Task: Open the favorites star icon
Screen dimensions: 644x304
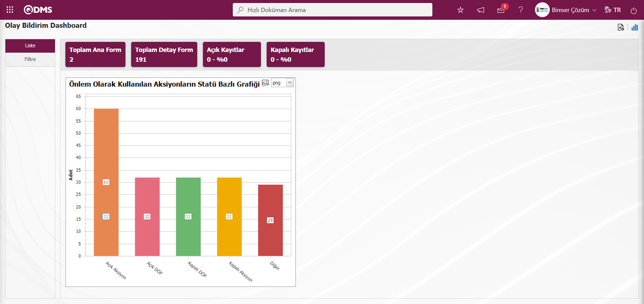Action: (461, 10)
